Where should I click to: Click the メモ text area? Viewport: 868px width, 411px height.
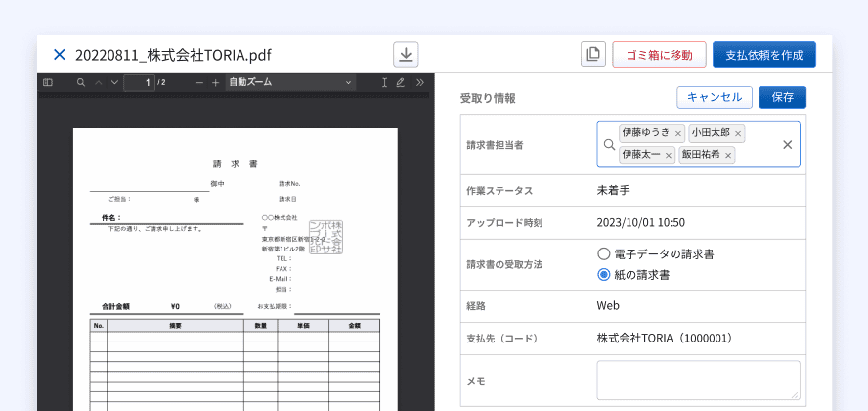[698, 381]
